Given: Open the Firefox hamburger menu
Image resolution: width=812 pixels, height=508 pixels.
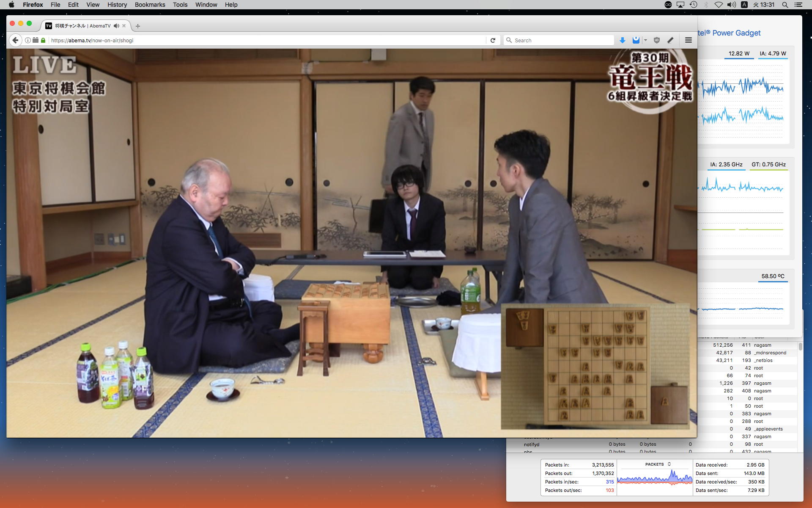Looking at the screenshot, I should (688, 40).
